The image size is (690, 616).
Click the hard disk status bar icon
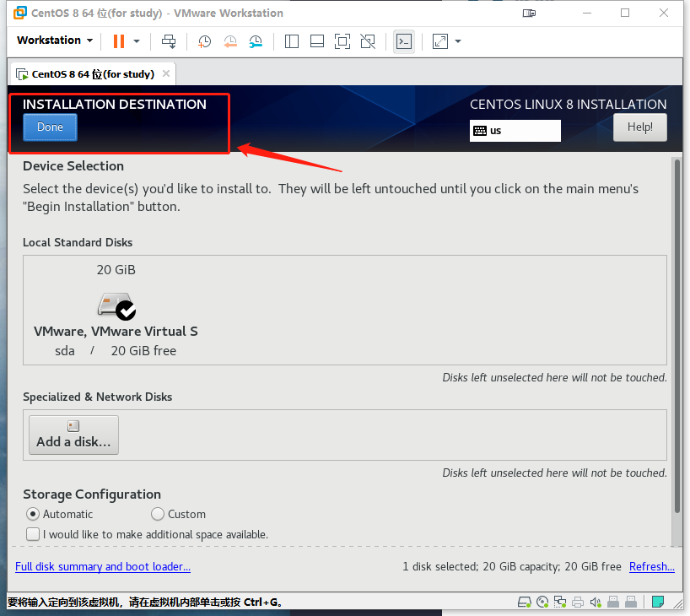pos(525,602)
